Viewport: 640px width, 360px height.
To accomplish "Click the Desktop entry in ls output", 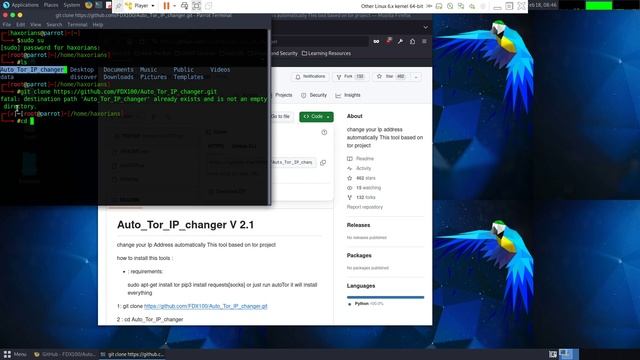I will coord(82,70).
